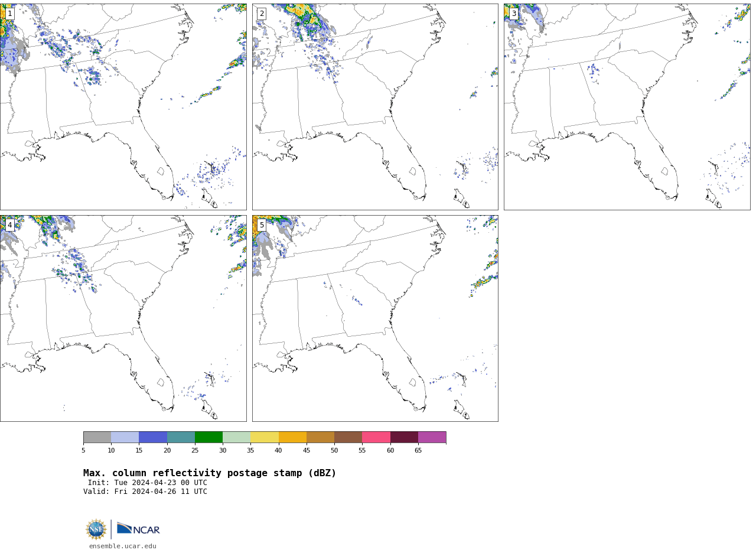
Task: Click the colorbar tick label 5
Action: 83,451
